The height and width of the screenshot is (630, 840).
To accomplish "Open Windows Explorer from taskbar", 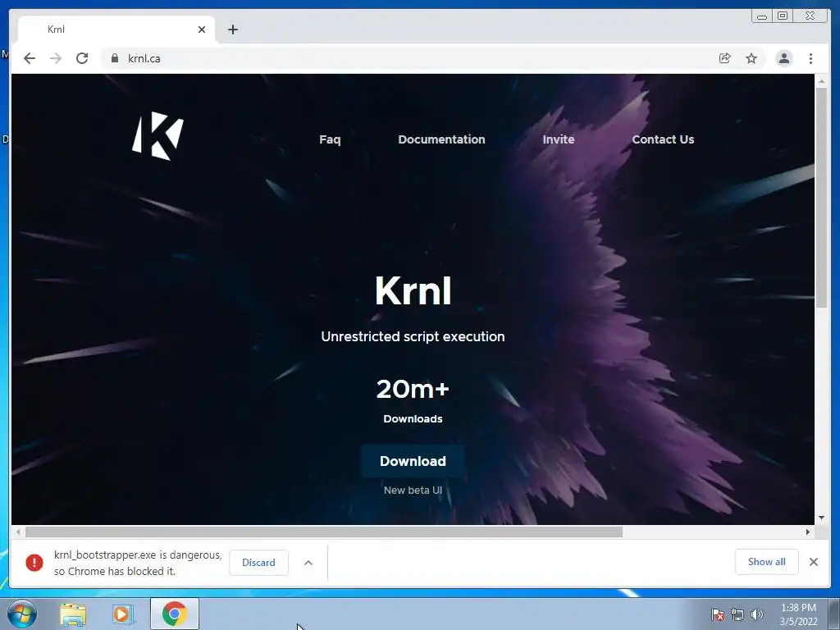I will tap(73, 614).
